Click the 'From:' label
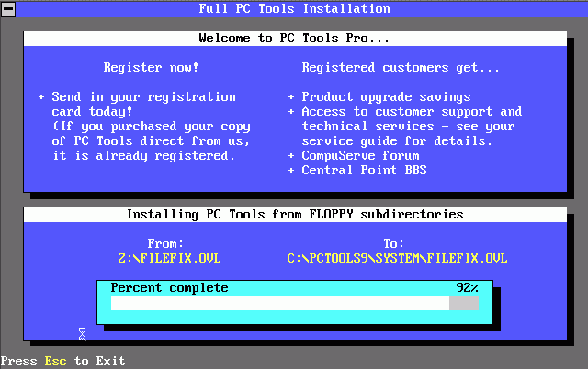588x369 pixels. (165, 244)
